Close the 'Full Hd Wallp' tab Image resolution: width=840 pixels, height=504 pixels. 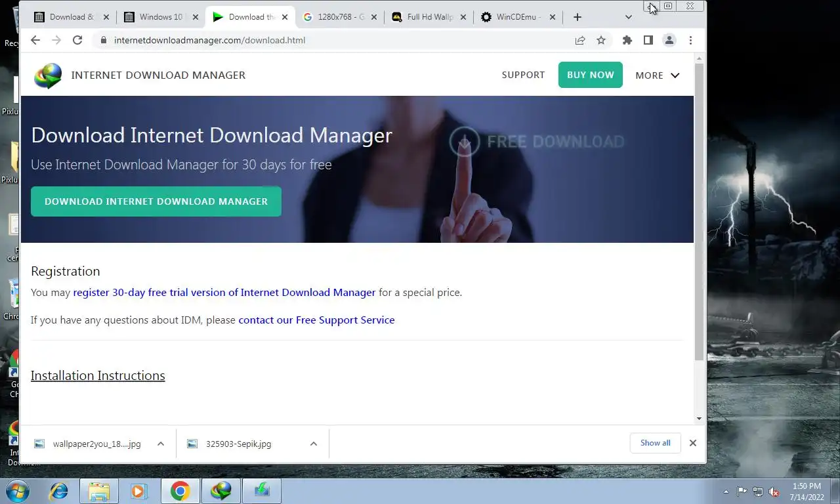[x=463, y=17]
